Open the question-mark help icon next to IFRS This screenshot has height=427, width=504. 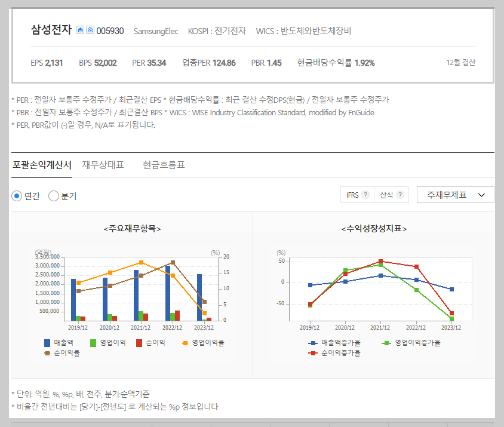click(x=365, y=195)
